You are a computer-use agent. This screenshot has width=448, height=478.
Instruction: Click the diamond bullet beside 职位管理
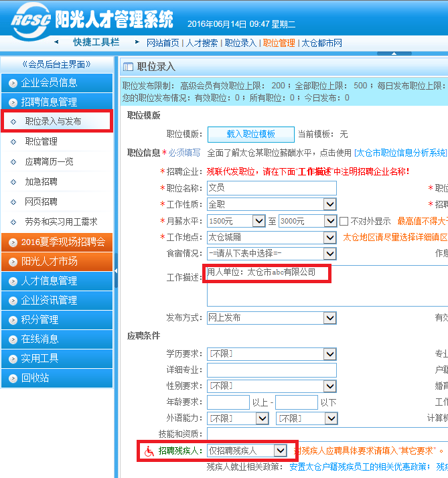pos(13,142)
